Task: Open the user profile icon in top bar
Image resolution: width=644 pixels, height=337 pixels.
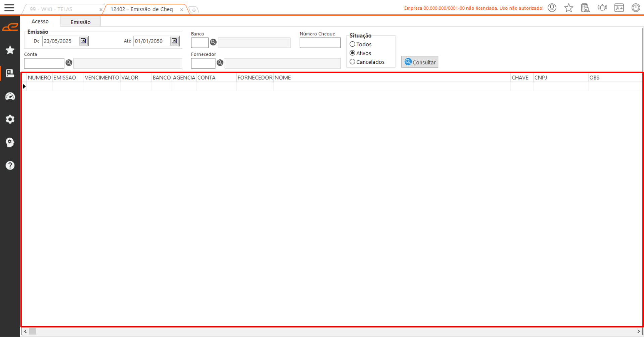Action: [x=552, y=8]
